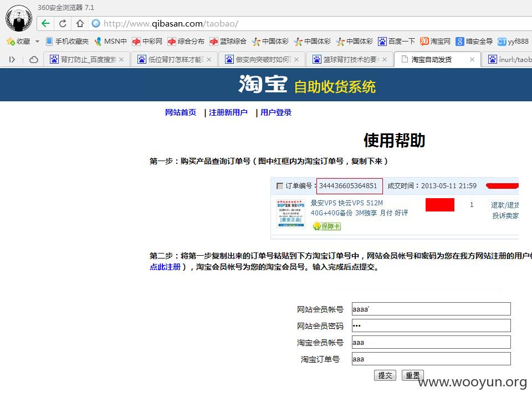Viewport: 532px width, 398px height.
Task: Open 景安VPS 快云VPS 512M product link
Action: [x=359, y=208]
